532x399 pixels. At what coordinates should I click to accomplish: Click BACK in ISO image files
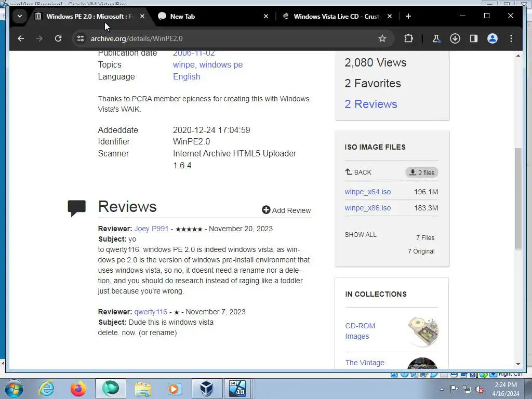[358, 172]
